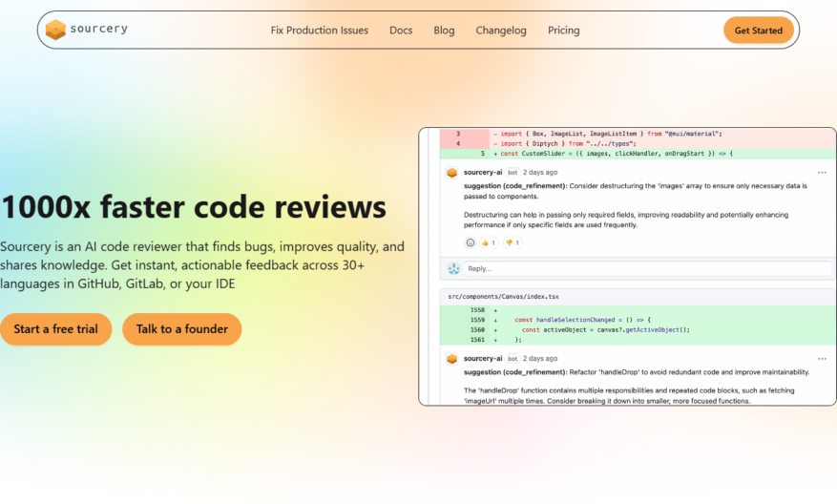
Task: Click user avatar beside Reply field
Action: (453, 268)
